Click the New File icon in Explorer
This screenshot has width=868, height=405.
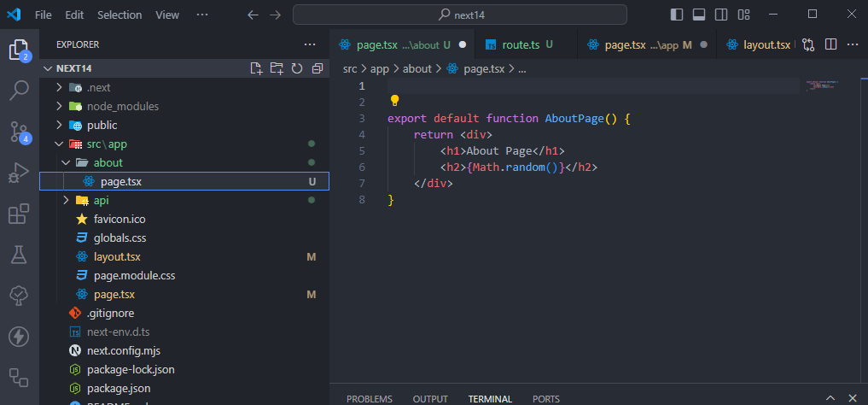(255, 68)
